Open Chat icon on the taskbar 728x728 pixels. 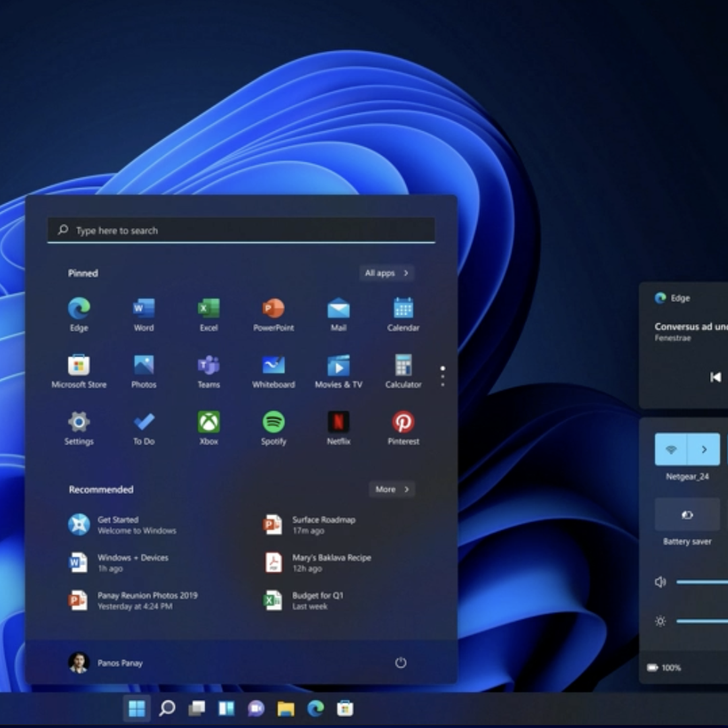click(x=256, y=708)
